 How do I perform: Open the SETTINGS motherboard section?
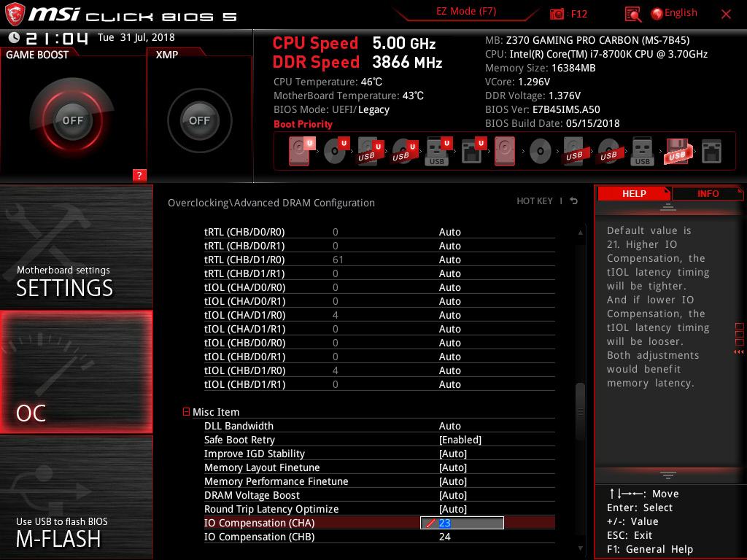pos(76,247)
